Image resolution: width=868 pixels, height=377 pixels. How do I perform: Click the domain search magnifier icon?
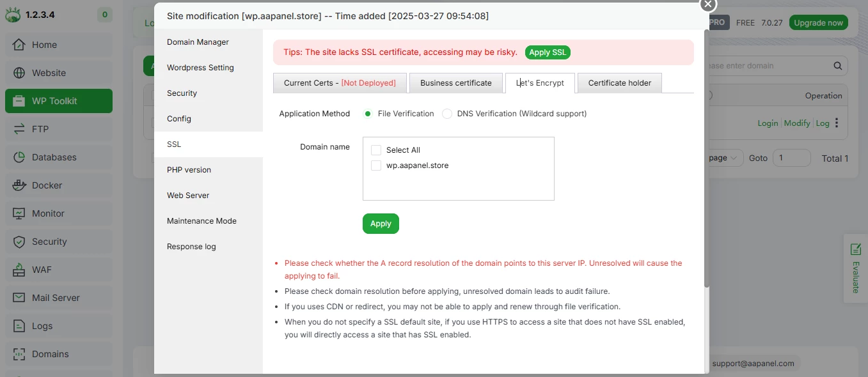(837, 66)
